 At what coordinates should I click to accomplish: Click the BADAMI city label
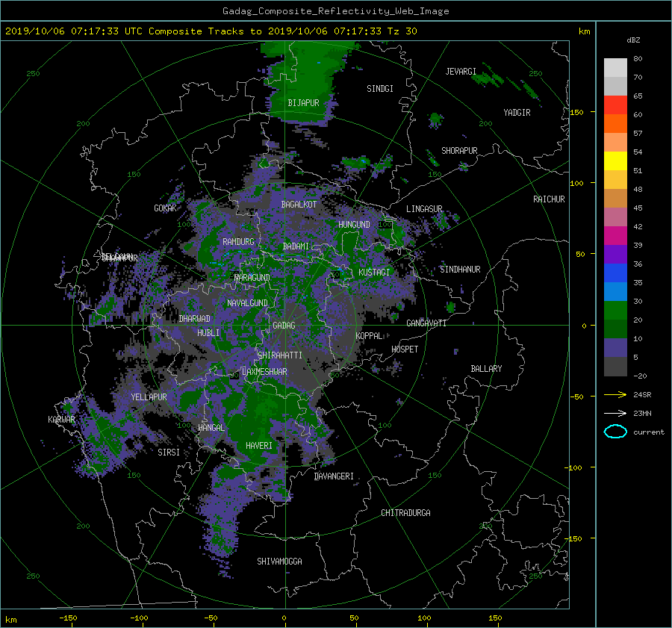coord(296,246)
